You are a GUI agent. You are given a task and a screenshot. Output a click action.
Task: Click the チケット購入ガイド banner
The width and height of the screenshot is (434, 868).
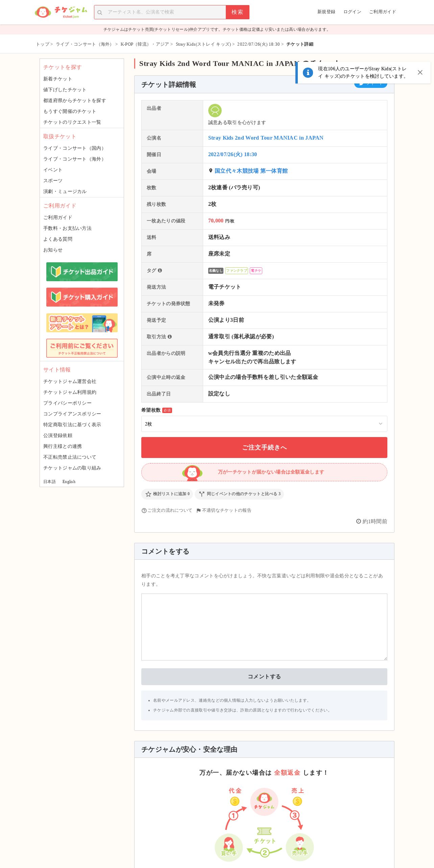[x=82, y=297]
